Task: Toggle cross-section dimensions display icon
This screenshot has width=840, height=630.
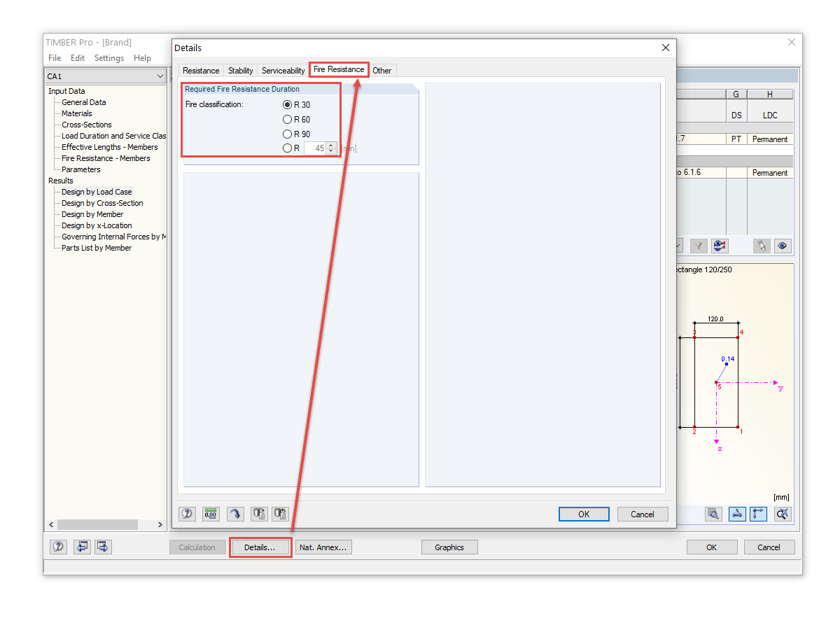Action: (758, 514)
